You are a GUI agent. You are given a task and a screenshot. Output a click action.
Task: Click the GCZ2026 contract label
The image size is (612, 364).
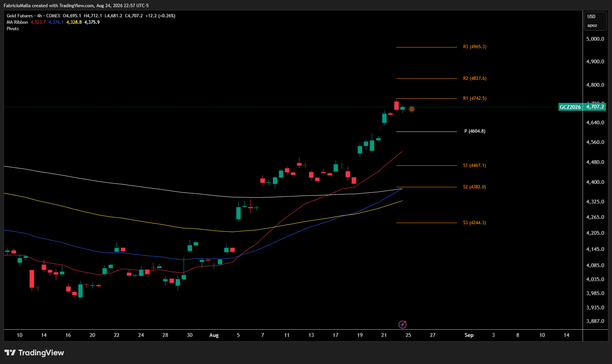point(570,107)
